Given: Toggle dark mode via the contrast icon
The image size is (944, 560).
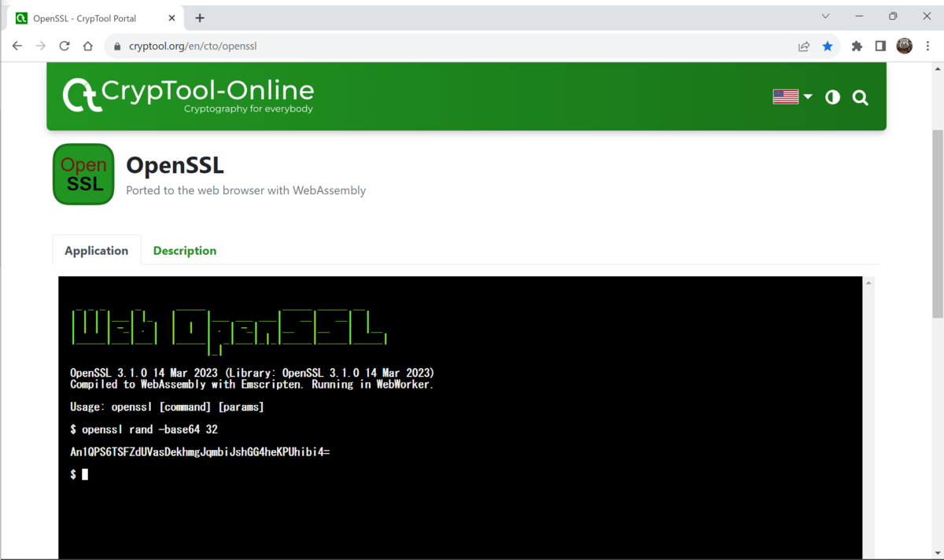Looking at the screenshot, I should click(x=832, y=97).
